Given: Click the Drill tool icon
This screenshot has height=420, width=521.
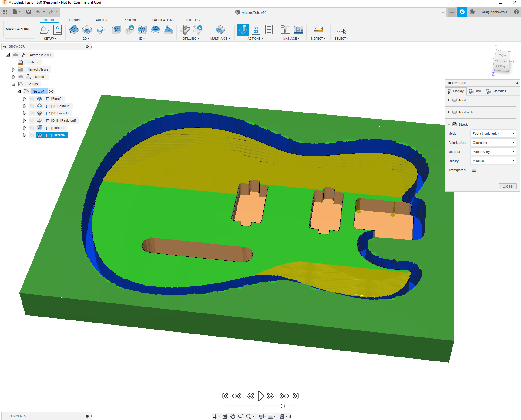Looking at the screenshot, I should pyautogui.click(x=185, y=30).
